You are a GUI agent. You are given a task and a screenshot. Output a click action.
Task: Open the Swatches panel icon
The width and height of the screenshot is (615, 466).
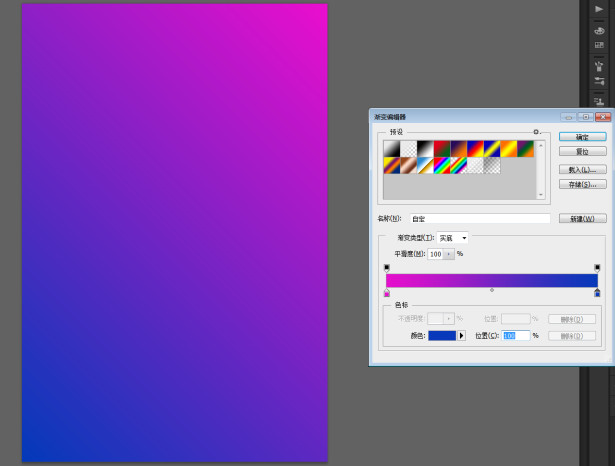tap(599, 45)
